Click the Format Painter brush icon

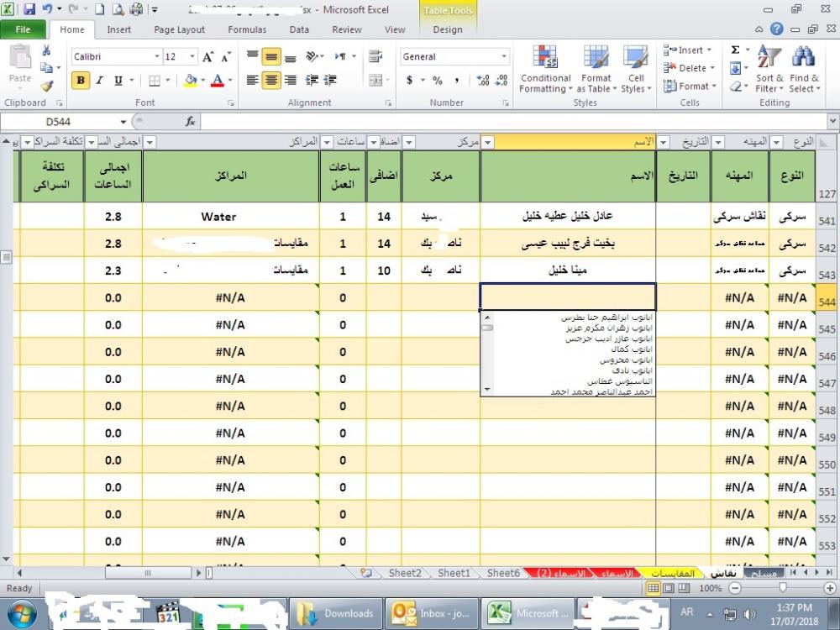click(47, 86)
